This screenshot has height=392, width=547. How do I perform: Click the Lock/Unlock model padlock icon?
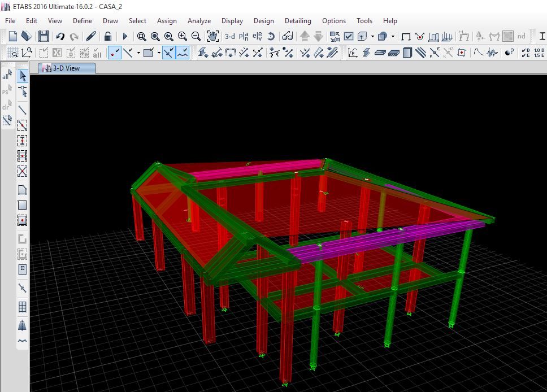coord(108,36)
